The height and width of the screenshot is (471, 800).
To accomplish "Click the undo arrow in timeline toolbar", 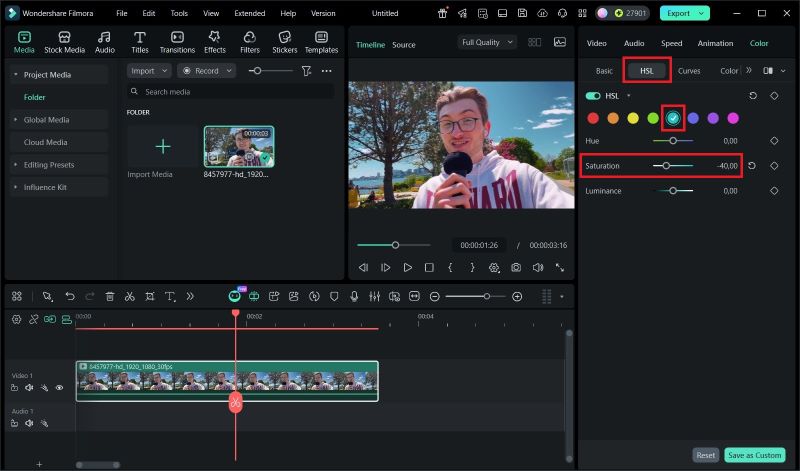I will [x=70, y=296].
